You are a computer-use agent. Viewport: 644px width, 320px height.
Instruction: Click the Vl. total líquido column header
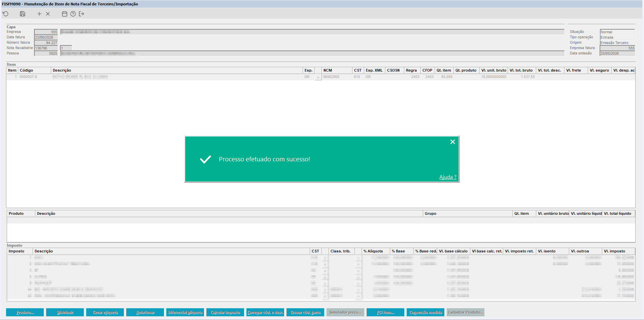click(618, 213)
